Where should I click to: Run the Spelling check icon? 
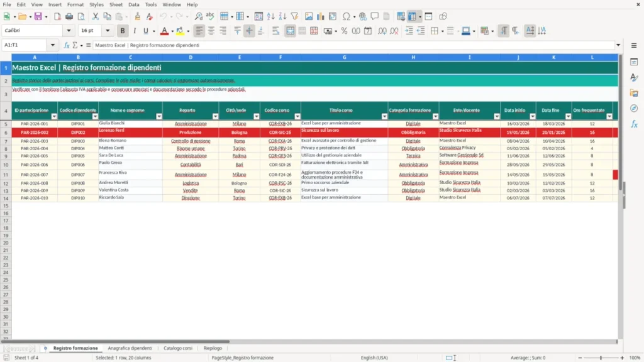pyautogui.click(x=210, y=16)
